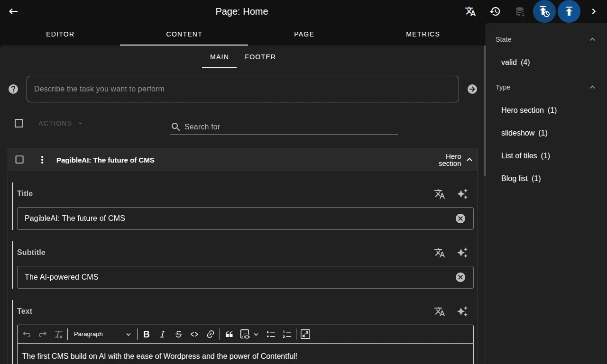Click the scheduled publish icon

(x=544, y=11)
